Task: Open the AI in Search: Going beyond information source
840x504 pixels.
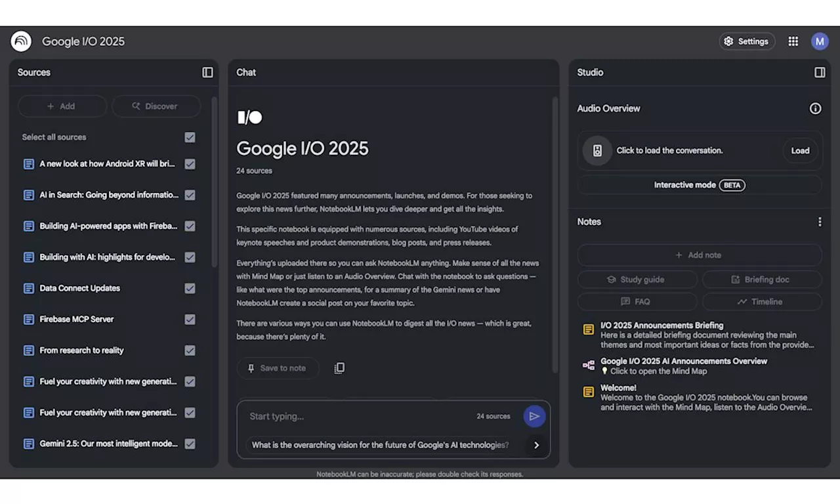Action: pyautogui.click(x=109, y=195)
